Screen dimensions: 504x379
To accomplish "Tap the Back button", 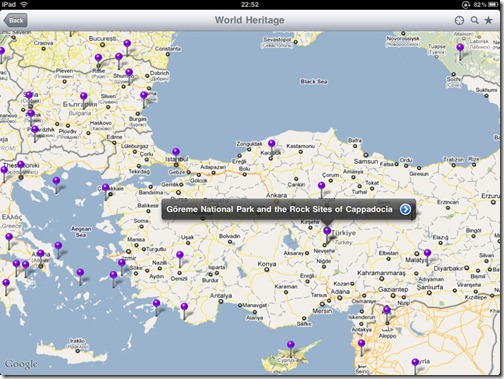I will 15,20.
